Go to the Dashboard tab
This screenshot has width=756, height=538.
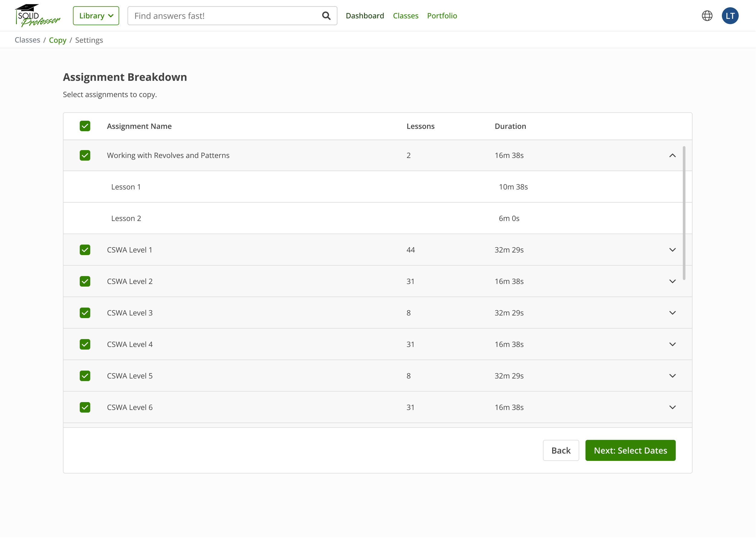tap(365, 15)
